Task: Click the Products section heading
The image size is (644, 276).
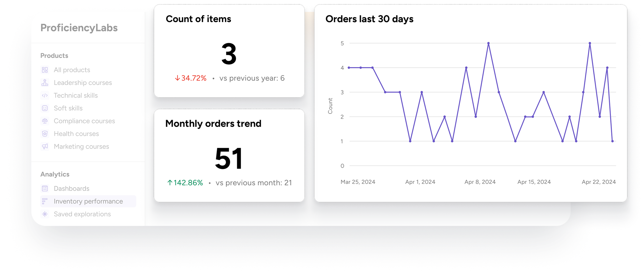Action: (x=54, y=55)
